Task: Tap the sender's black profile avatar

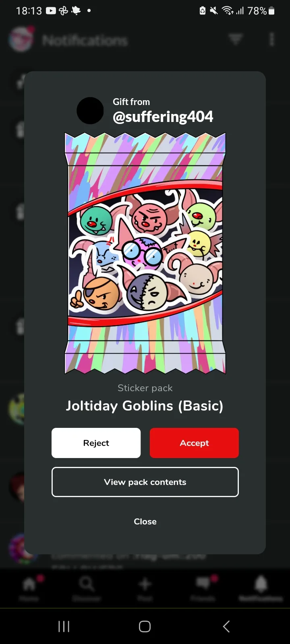Action: point(90,110)
